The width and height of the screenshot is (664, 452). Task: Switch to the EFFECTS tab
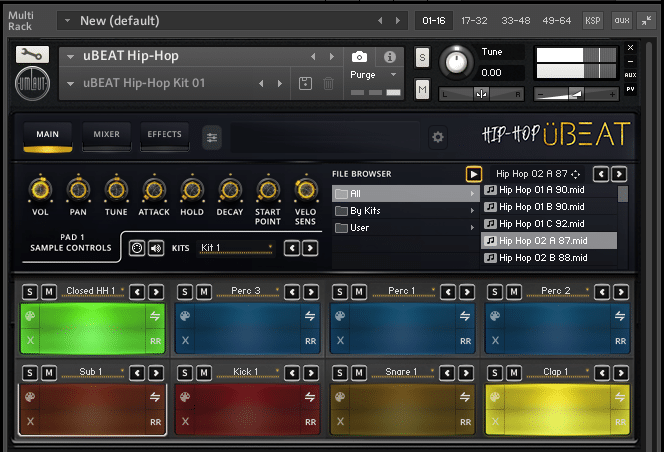164,136
